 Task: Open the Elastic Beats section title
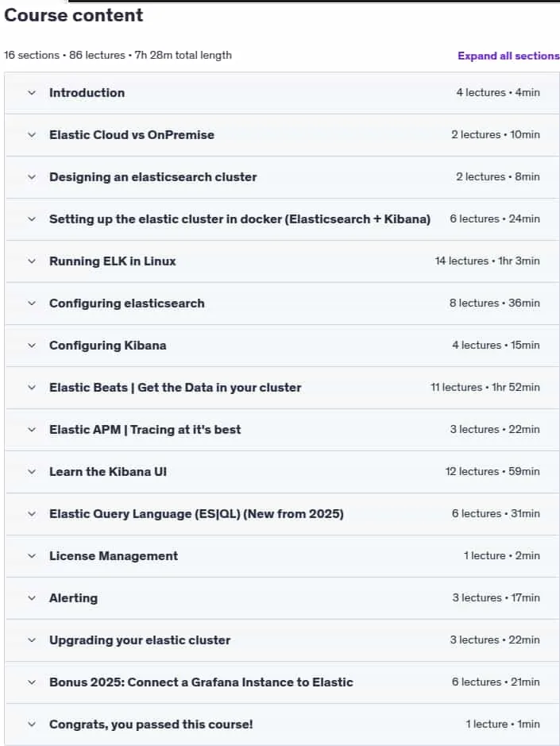coord(175,388)
